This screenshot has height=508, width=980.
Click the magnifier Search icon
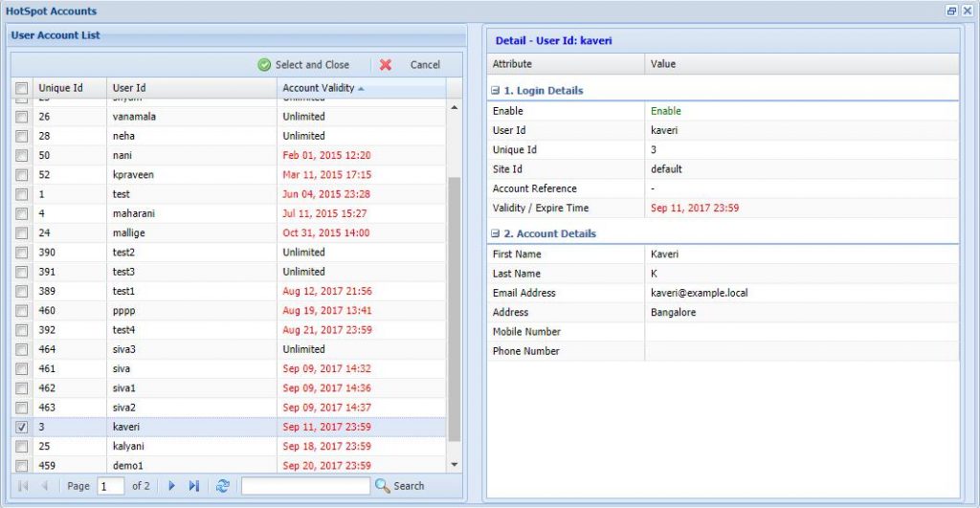click(x=383, y=486)
